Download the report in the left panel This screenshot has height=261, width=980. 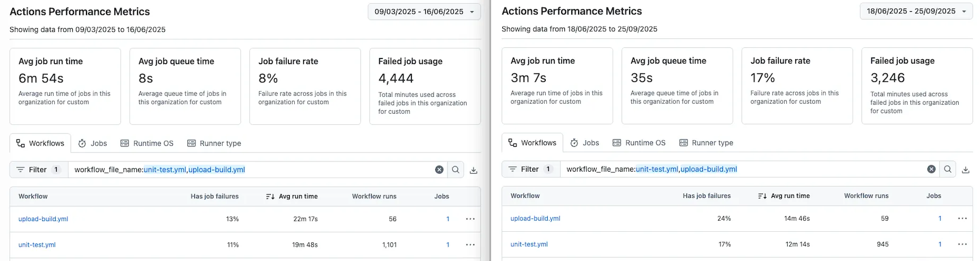pyautogui.click(x=474, y=170)
